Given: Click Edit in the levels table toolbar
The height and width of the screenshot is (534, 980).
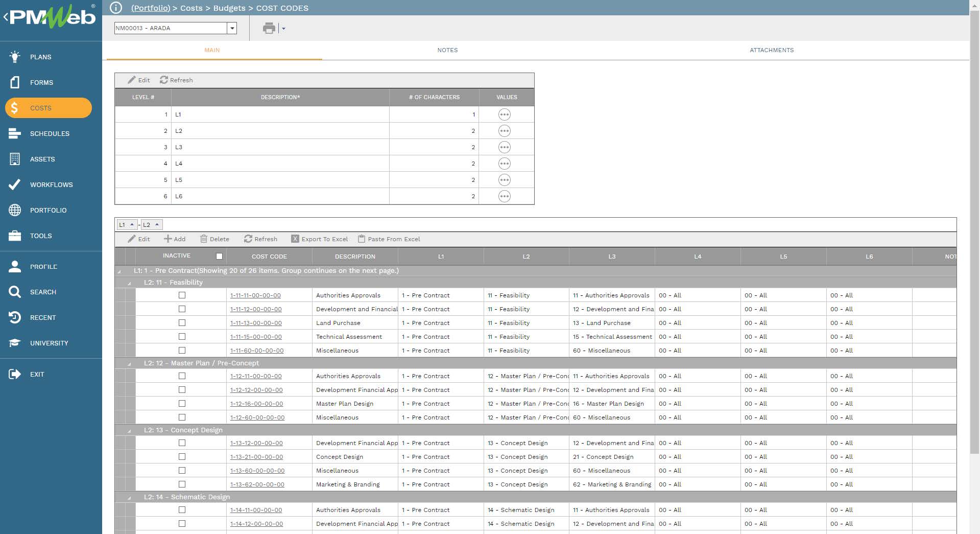Looking at the screenshot, I should tap(139, 80).
